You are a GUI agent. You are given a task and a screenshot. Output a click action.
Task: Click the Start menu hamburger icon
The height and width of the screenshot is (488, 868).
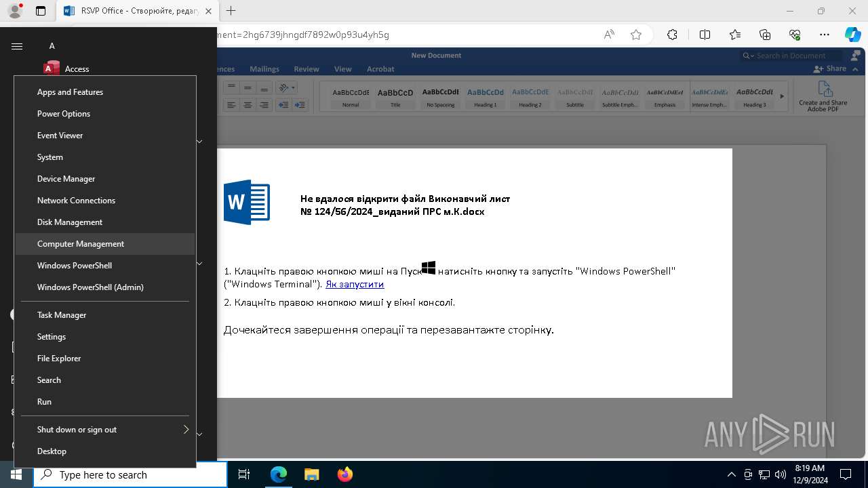pyautogui.click(x=17, y=46)
